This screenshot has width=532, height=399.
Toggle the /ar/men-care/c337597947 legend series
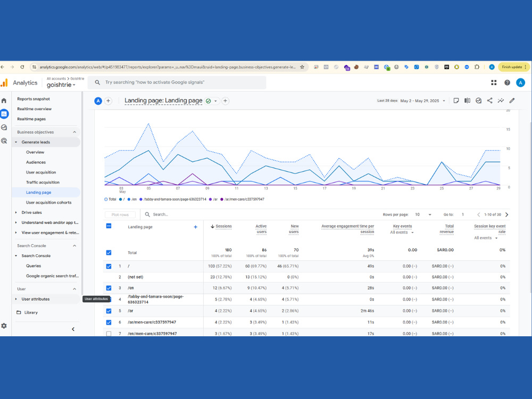[x=242, y=199]
